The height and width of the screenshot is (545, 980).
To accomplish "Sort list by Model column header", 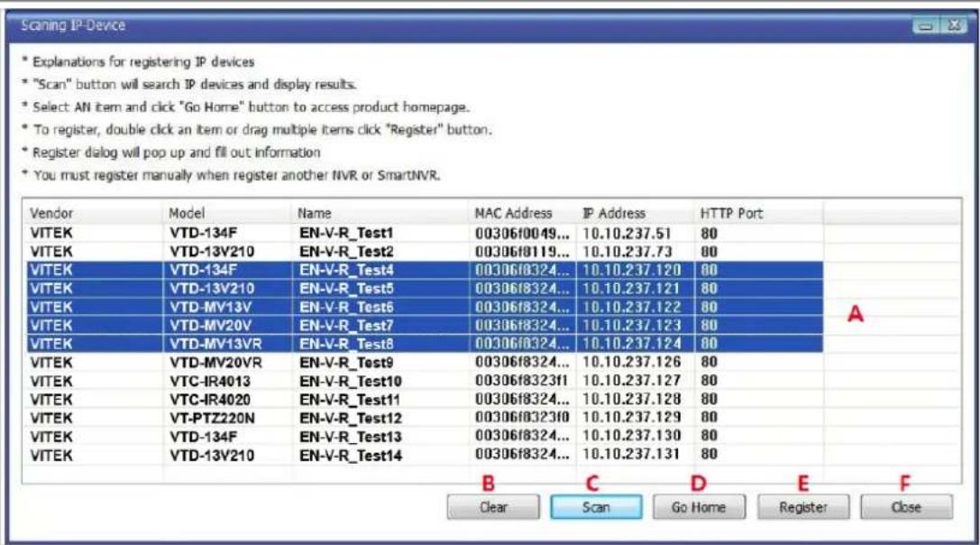I will [227, 213].
